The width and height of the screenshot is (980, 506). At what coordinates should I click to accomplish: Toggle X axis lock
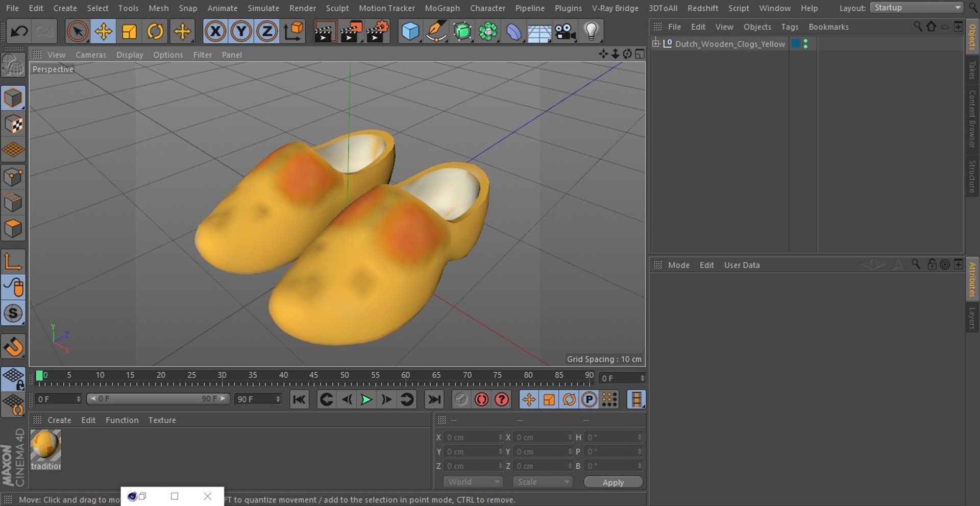[x=215, y=32]
